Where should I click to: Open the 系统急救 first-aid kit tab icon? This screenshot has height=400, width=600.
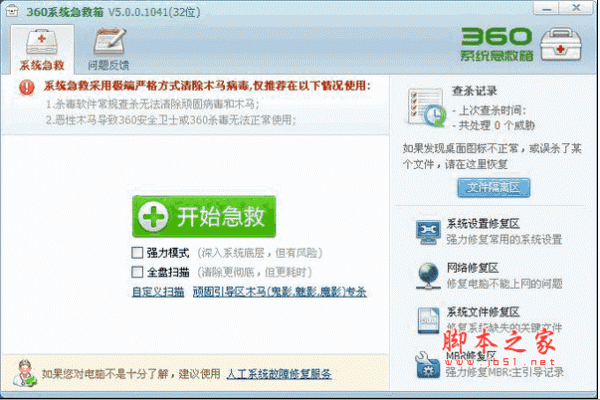[42, 42]
